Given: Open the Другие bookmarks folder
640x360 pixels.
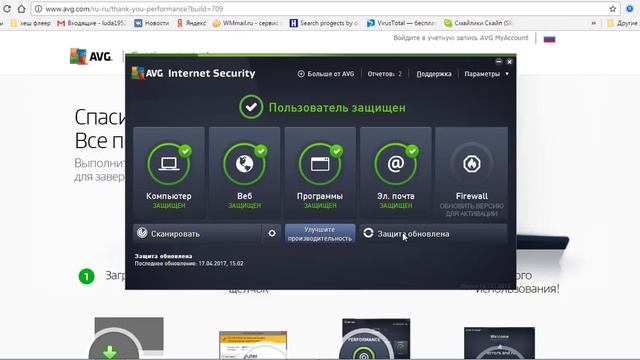Looking at the screenshot, I should 622,23.
